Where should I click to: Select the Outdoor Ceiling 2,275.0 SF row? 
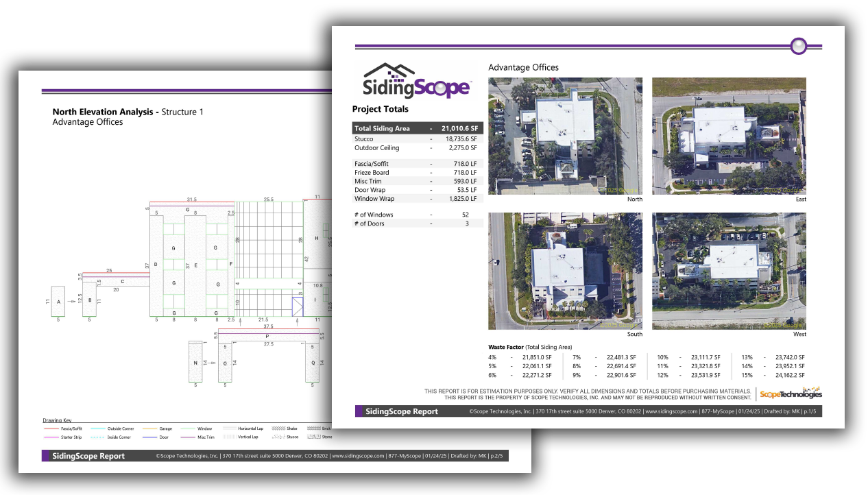pos(418,147)
